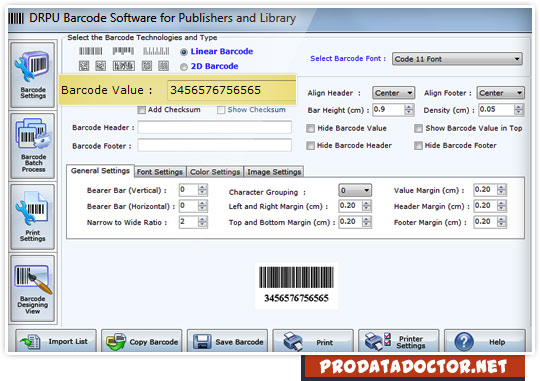
Task: Adjust the Density spinner arrows
Action: click(x=518, y=110)
